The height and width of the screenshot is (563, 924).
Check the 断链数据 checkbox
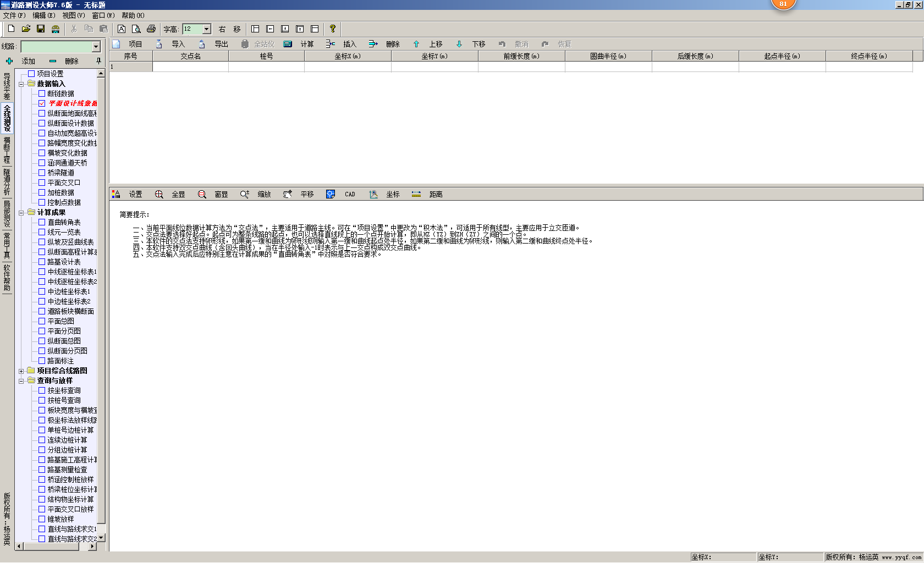(x=42, y=93)
